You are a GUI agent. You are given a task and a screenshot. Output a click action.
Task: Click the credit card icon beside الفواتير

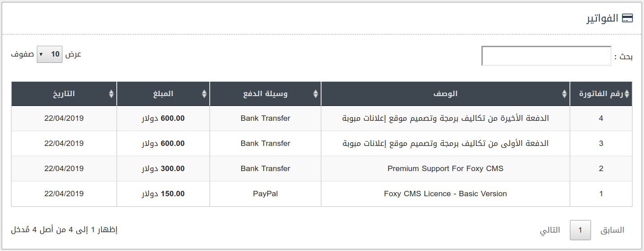(627, 18)
